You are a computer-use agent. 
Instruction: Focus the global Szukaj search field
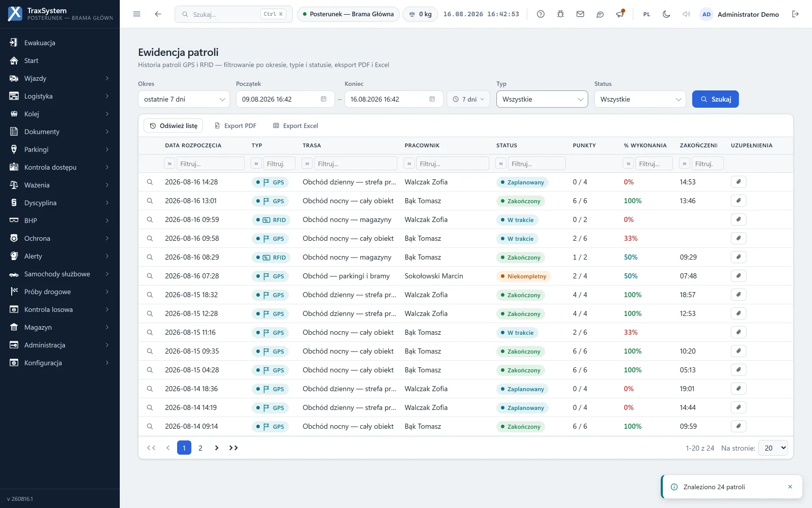pyautogui.click(x=233, y=14)
